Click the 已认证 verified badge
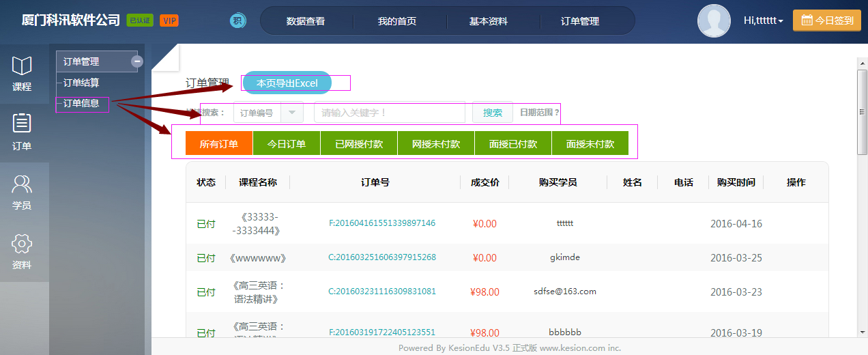Screen dimensions: 868x355 [140, 20]
